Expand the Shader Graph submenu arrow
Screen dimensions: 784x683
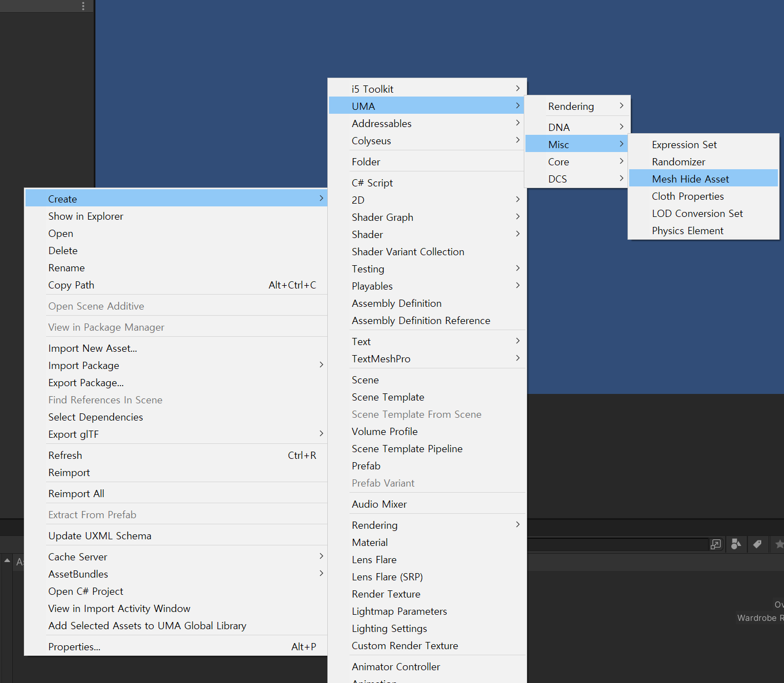[518, 217]
